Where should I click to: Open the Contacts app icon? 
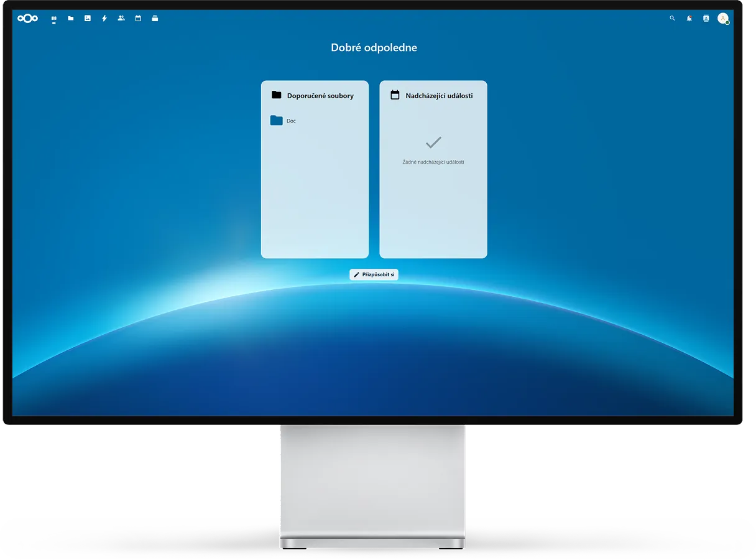click(121, 19)
